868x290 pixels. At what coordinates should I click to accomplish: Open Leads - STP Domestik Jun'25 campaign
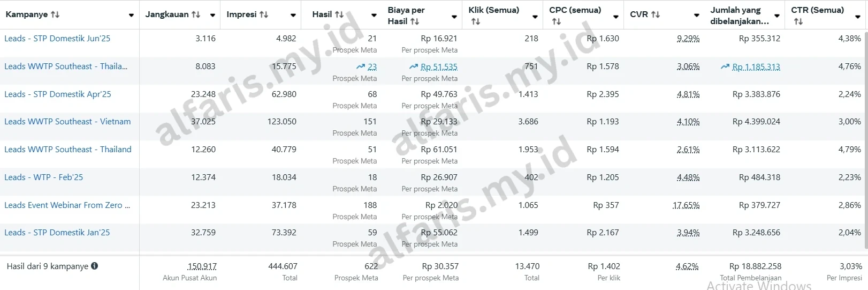57,39
